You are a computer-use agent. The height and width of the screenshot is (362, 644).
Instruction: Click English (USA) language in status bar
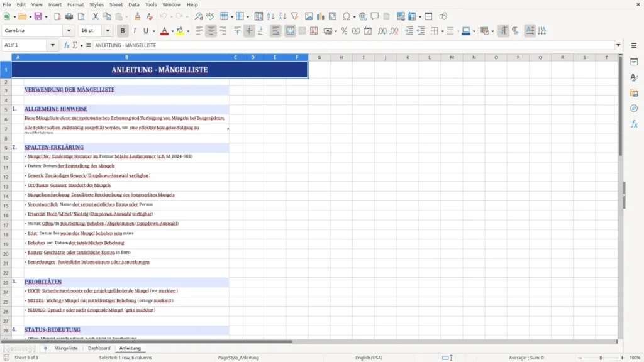369,358
